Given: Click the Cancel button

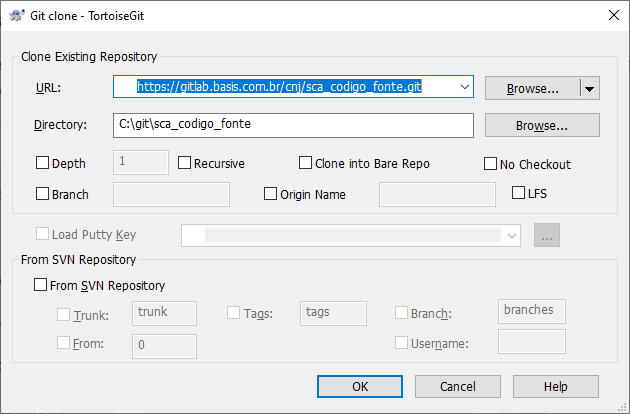Looking at the screenshot, I should pos(458,386).
